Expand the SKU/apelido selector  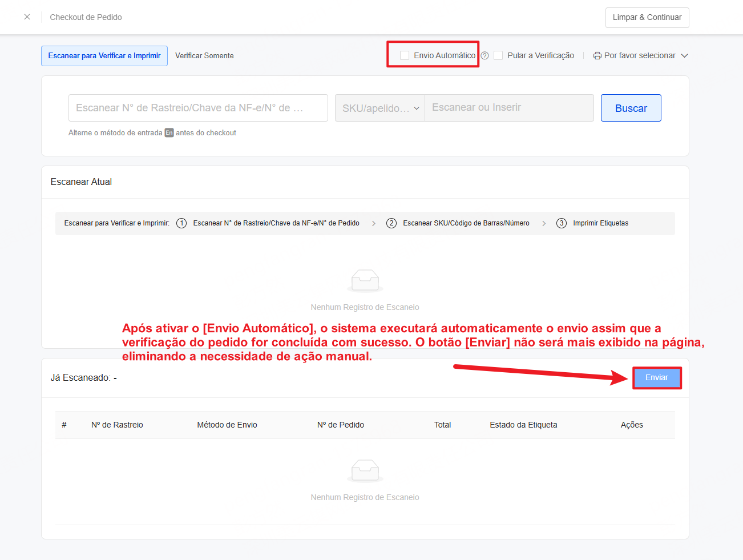(380, 108)
